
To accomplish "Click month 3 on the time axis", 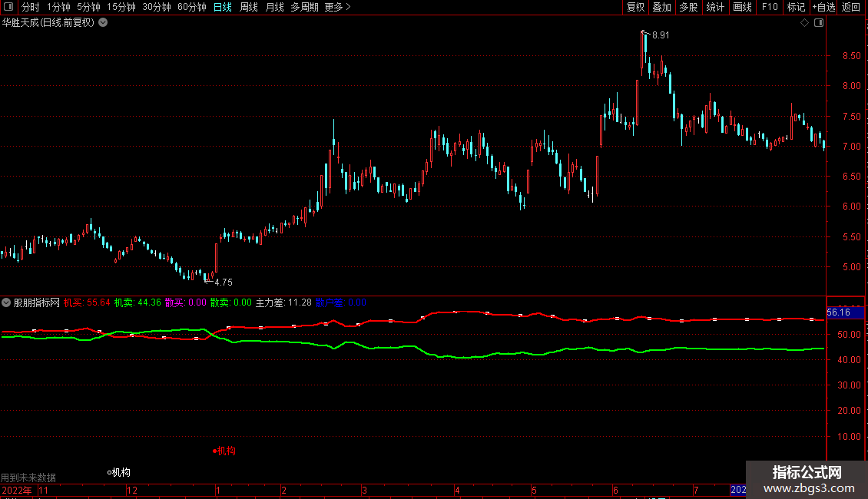I will pyautogui.click(x=364, y=490).
